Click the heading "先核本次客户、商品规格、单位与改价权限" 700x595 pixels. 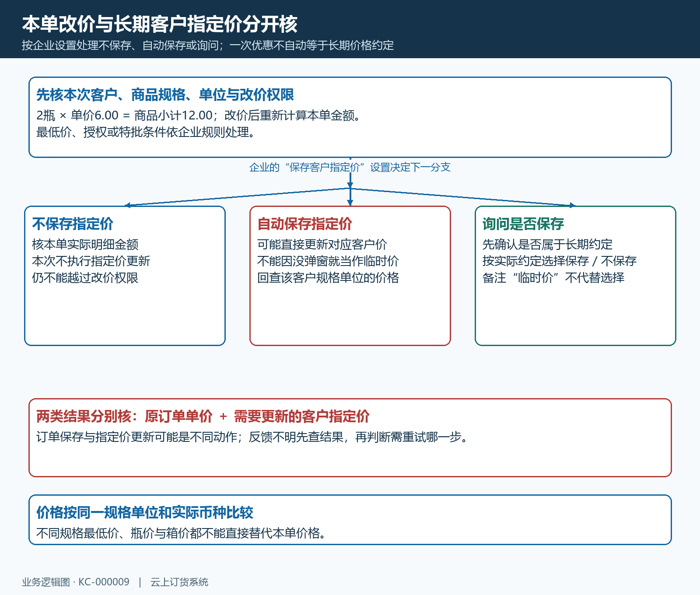point(165,94)
